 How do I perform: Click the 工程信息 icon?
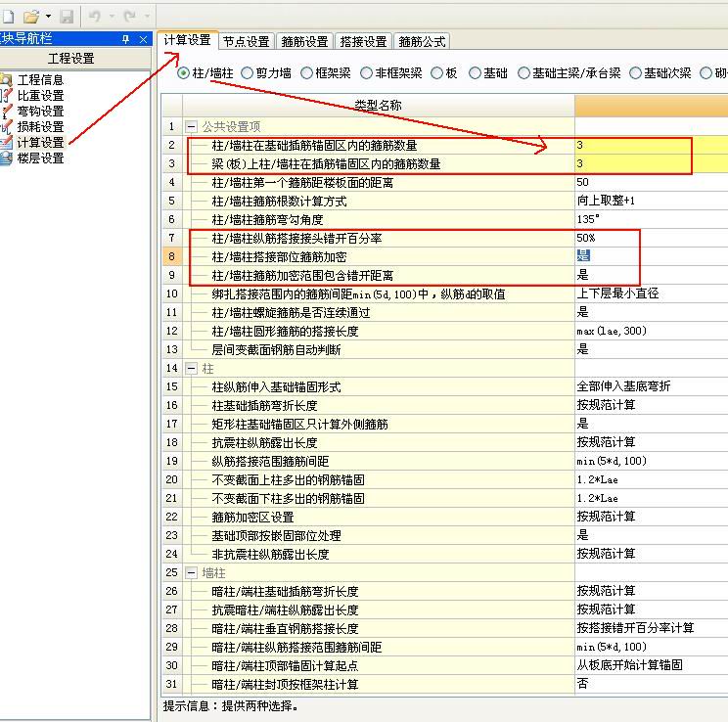[6, 80]
